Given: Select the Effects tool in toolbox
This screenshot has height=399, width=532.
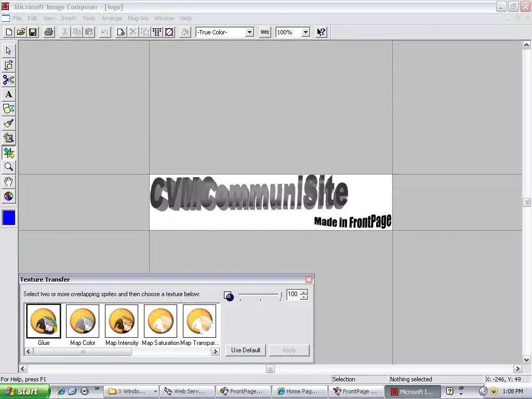Looking at the screenshot, I should (8, 138).
